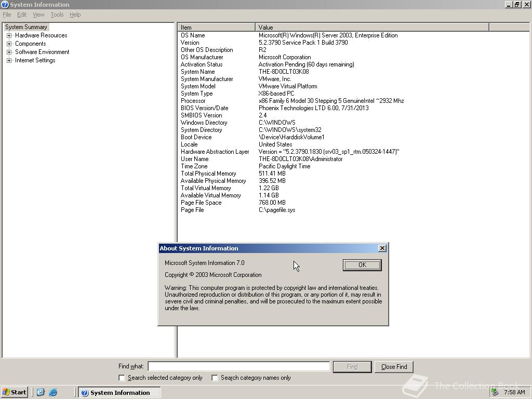Select System Summary in the tree
Viewport: 532px width, 399px height.
26,27
